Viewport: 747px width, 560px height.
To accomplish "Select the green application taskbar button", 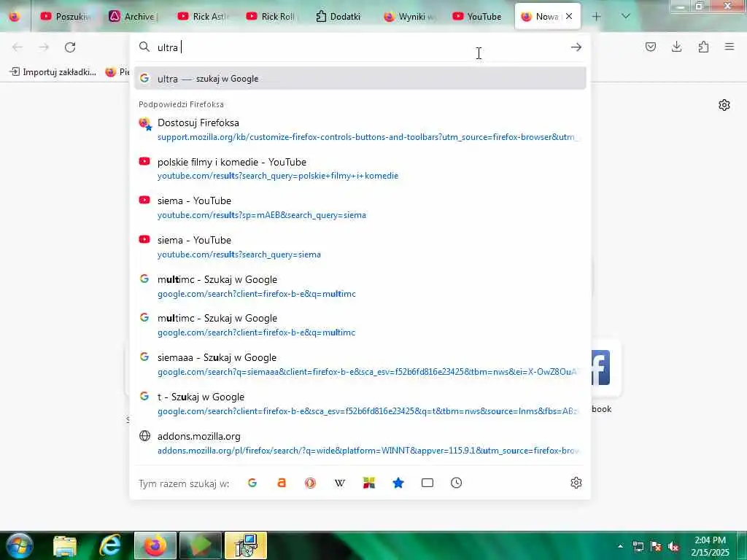I will pyautogui.click(x=201, y=545).
